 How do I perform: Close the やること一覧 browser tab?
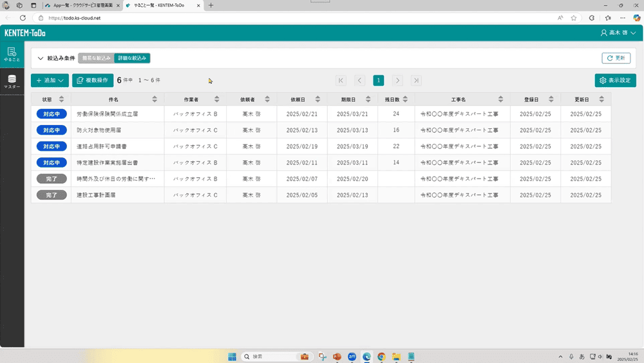click(x=198, y=5)
